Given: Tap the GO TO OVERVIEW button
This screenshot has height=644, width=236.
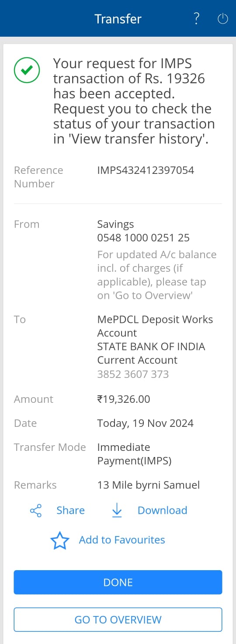Looking at the screenshot, I should (x=118, y=620).
